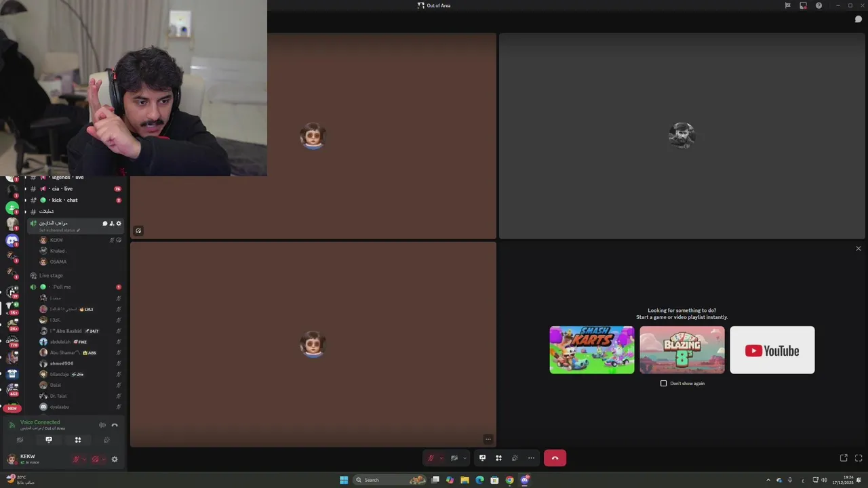Open microphone options arrow in call bar

441,458
